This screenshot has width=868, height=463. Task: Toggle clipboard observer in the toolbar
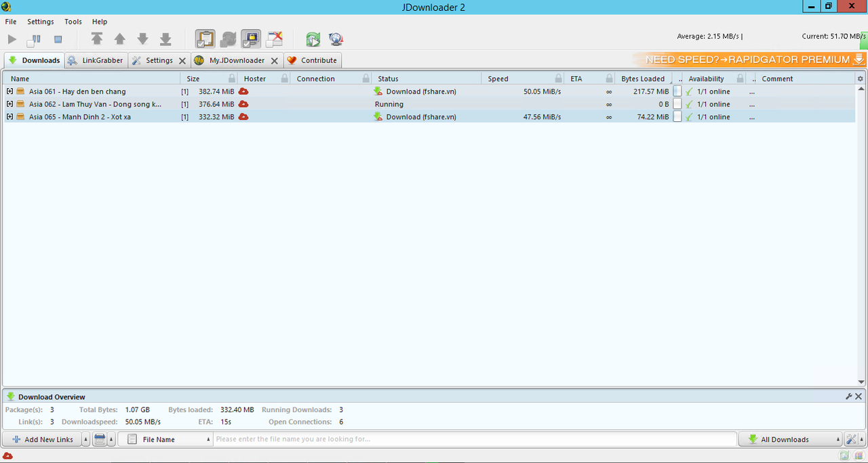click(x=205, y=39)
